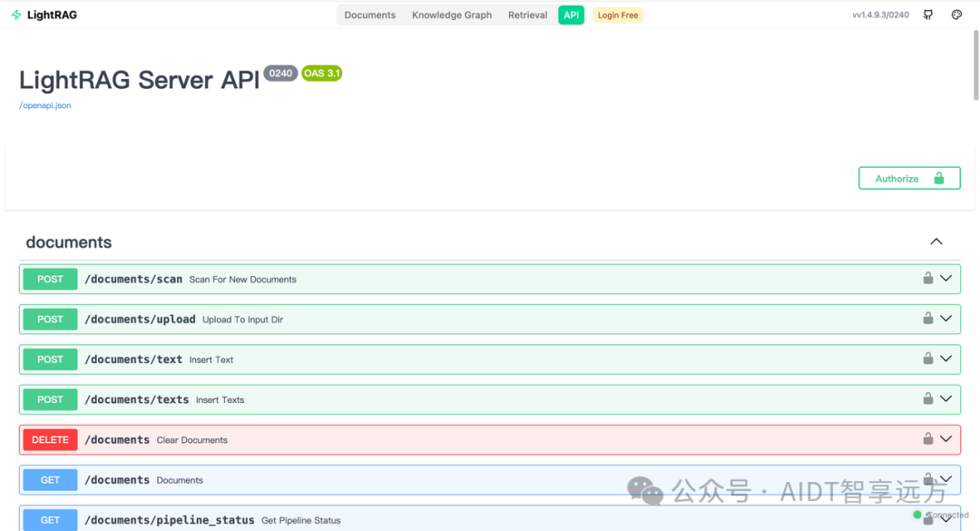The height and width of the screenshot is (531, 980).
Task: Click the OAS 3.1 badge
Action: click(322, 74)
